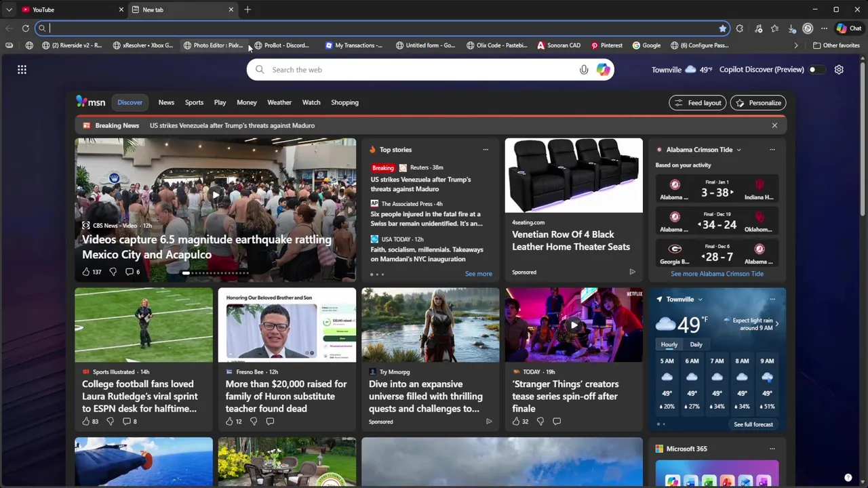Advance weather alert with right chevron
Screen dimensions: 868x488
click(x=776, y=324)
